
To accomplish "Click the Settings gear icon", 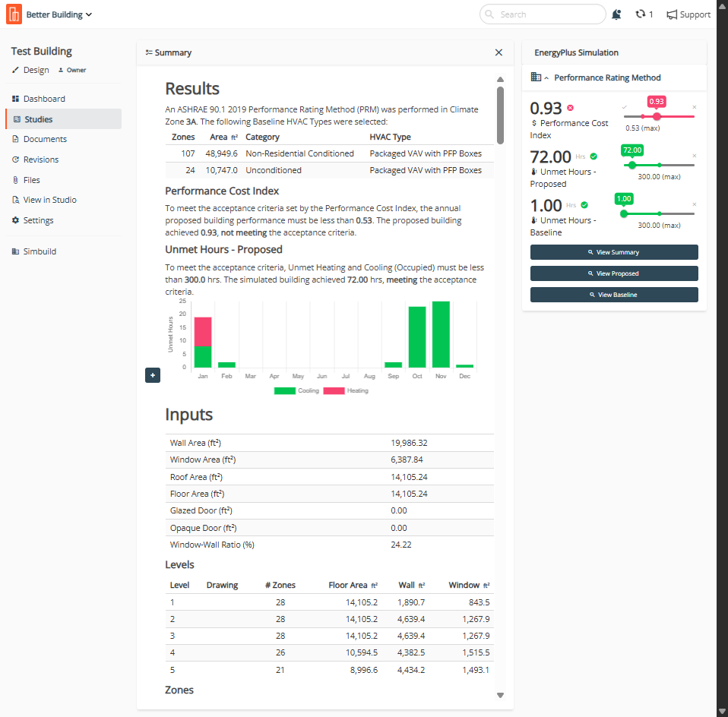I will (x=15, y=220).
